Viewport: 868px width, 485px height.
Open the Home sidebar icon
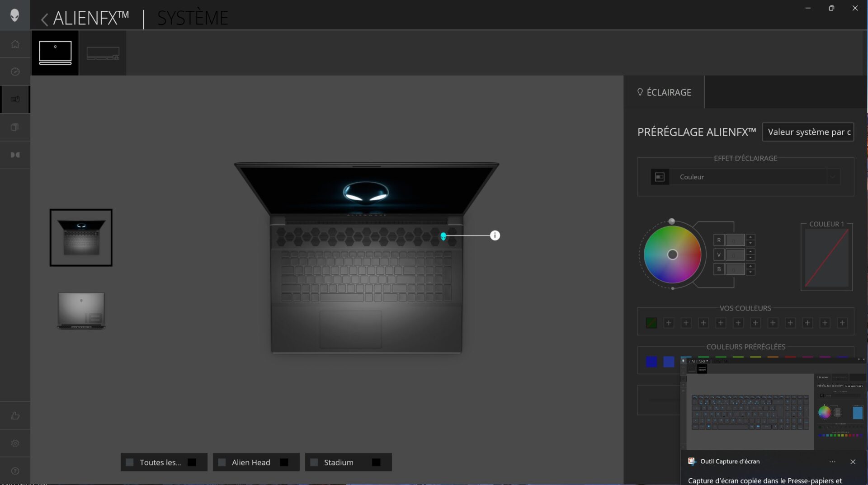[x=15, y=44]
